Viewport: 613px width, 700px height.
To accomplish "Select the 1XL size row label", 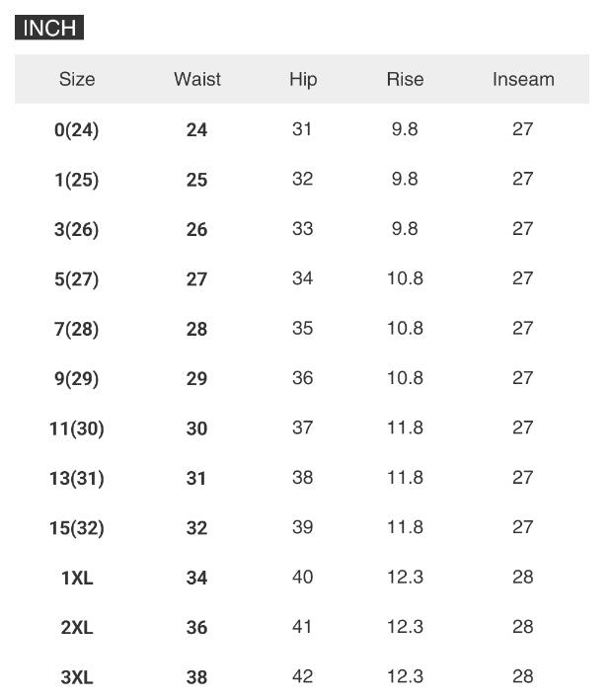I will pos(77,578).
